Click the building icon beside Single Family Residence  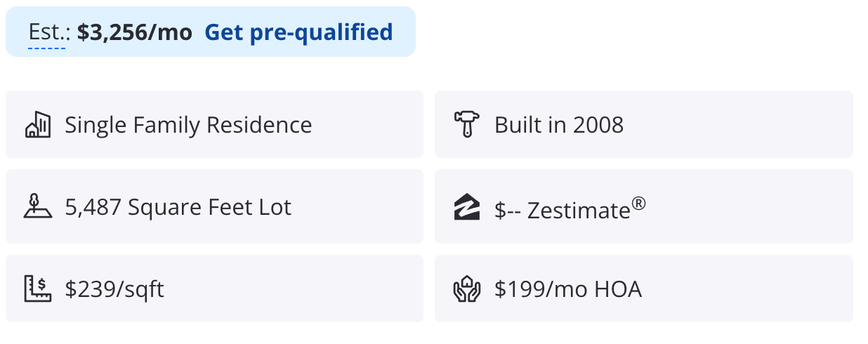point(38,124)
